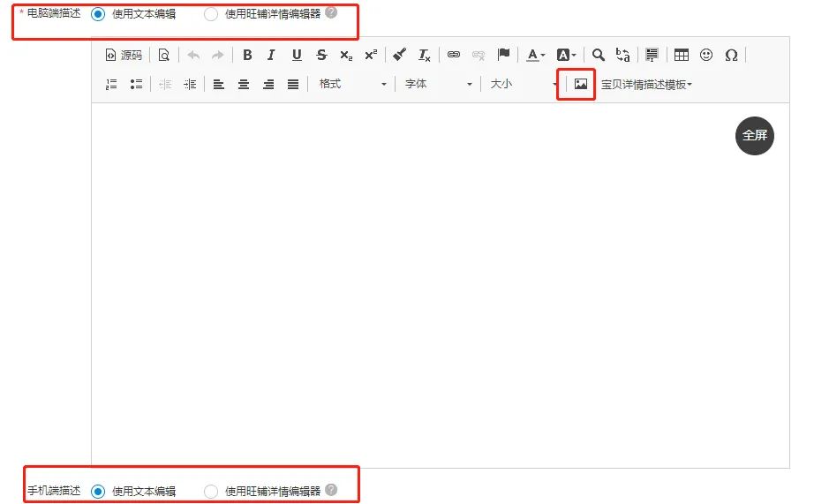Viewport: 814px width, 504px height.
Task: Click the unlink icon
Action: 479,55
